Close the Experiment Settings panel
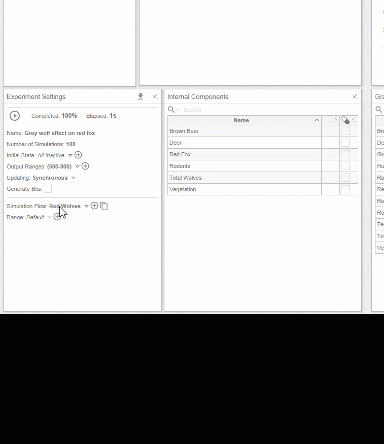 [155, 97]
